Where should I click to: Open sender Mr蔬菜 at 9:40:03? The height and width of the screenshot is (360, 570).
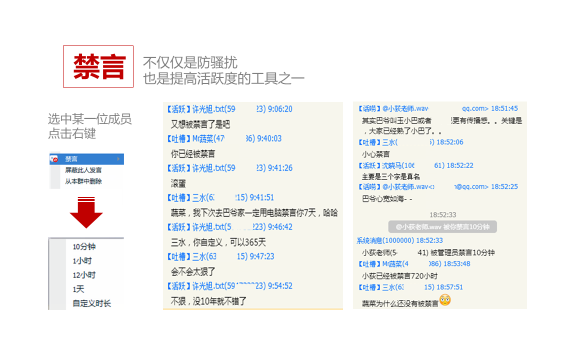click(224, 139)
